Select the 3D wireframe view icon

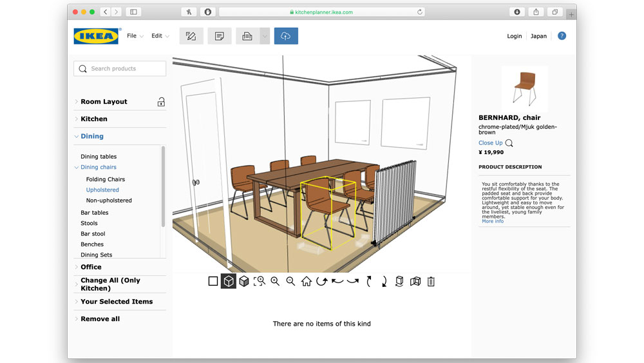(x=229, y=281)
